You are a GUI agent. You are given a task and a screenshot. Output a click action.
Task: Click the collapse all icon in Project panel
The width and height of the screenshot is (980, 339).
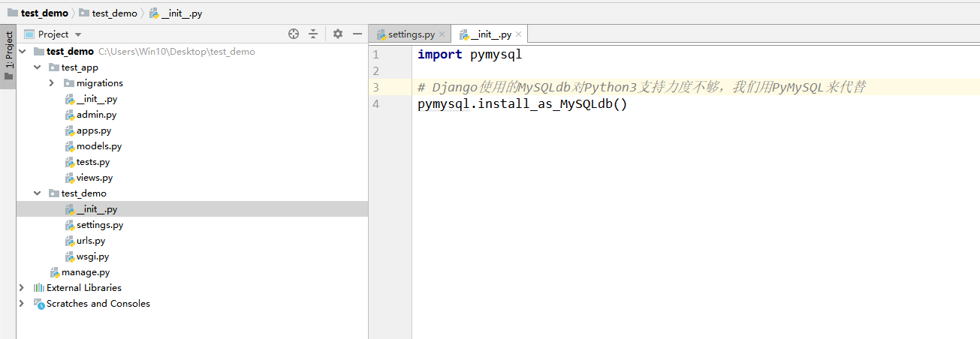313,34
